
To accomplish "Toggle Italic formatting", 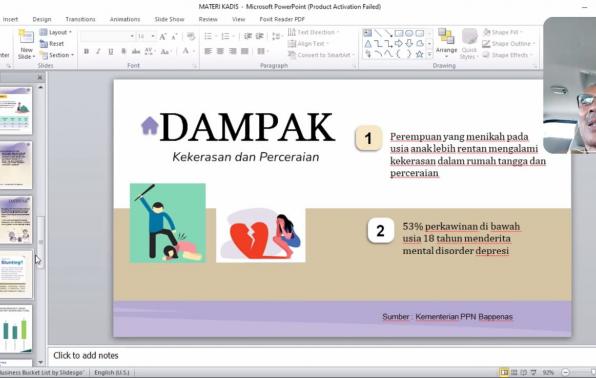I will (x=98, y=51).
